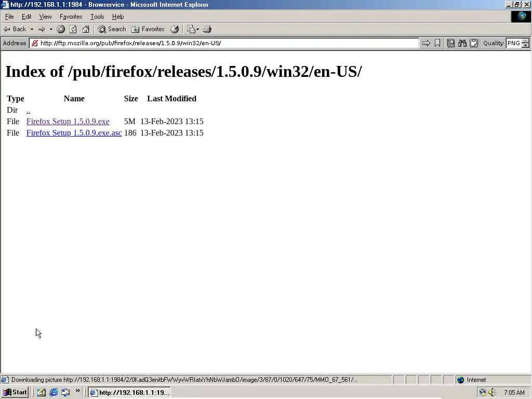Click the IE icon in title bar
Image resolution: width=532 pixels, height=399 pixels.
pyautogui.click(x=5, y=4)
